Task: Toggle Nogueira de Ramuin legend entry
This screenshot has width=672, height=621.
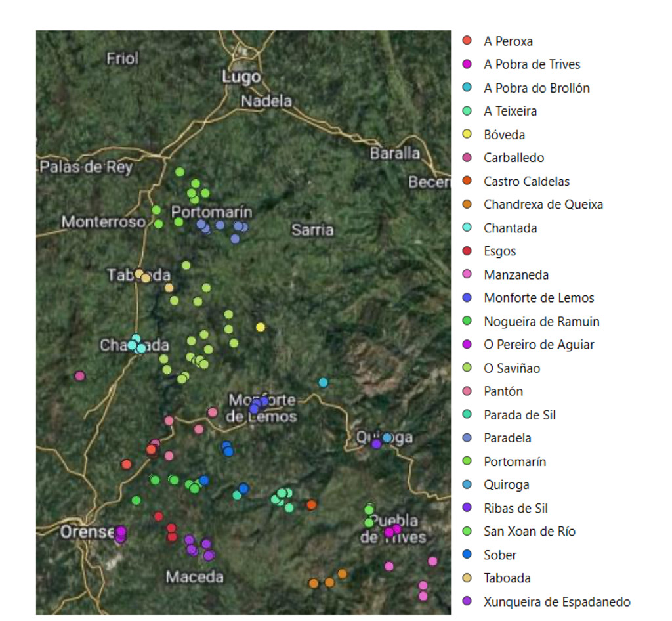Action: (541, 322)
